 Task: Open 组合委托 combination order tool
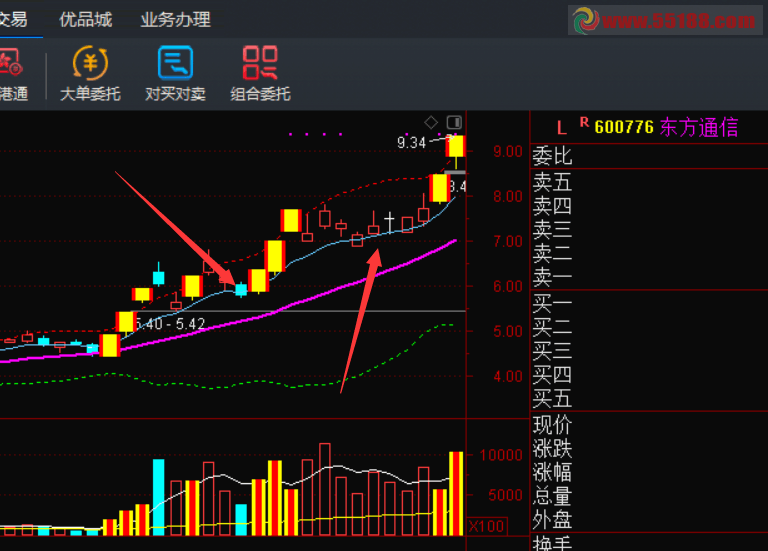[260, 73]
